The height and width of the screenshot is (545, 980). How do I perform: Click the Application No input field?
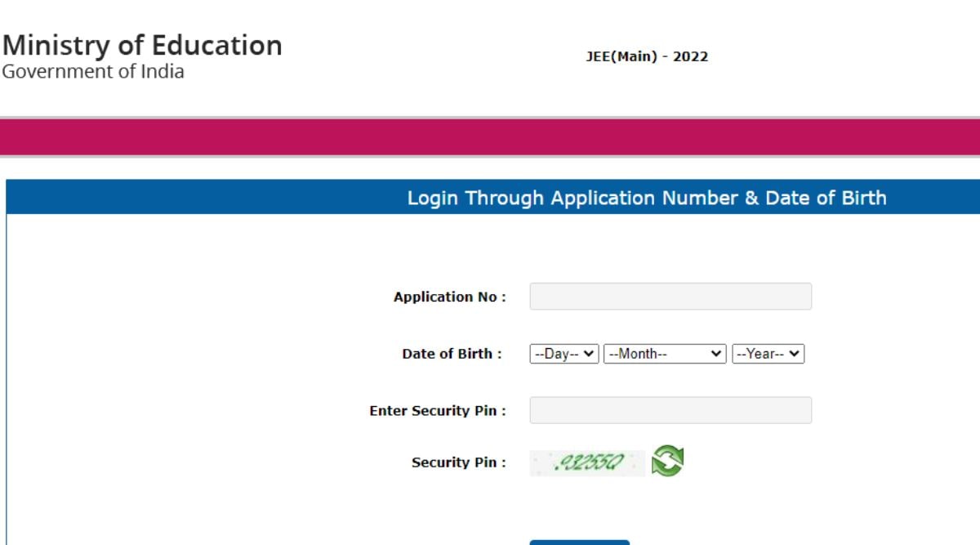tap(670, 297)
